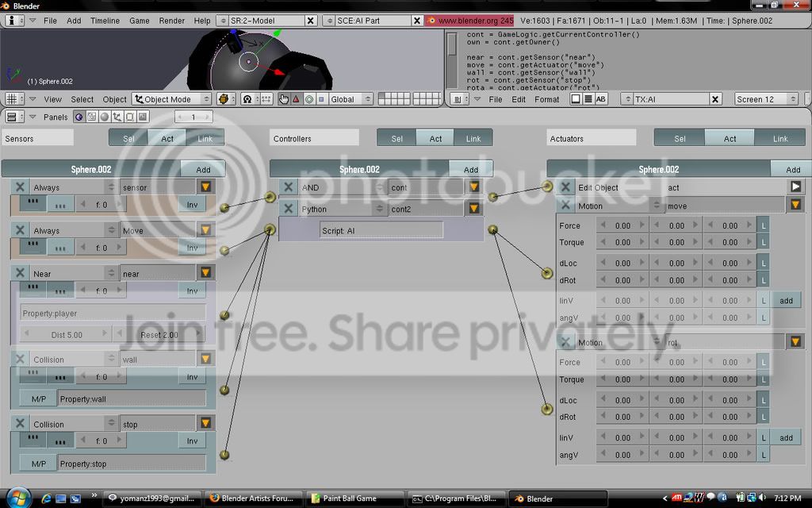
Task: Open the Game menu
Action: [140, 21]
